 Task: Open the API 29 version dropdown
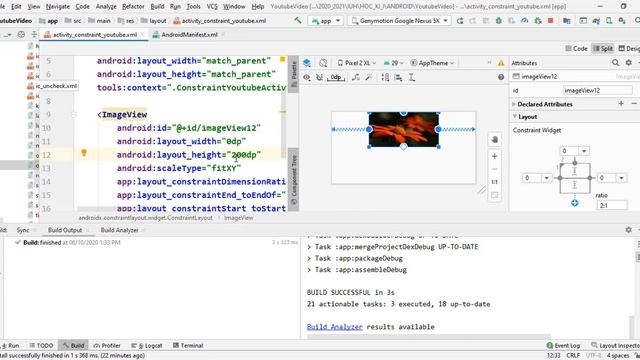point(393,63)
